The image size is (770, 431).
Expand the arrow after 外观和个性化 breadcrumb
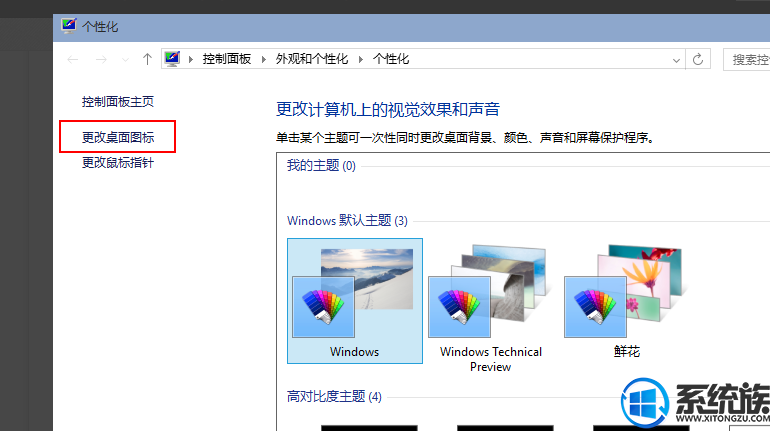361,59
